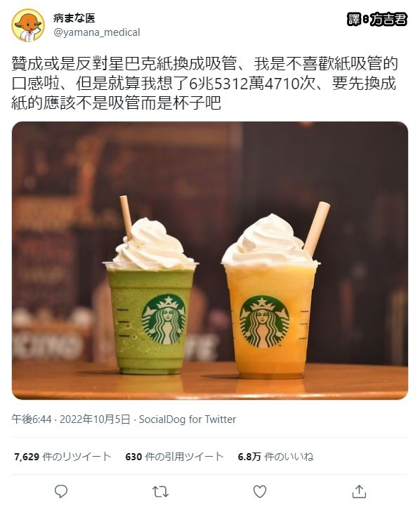The height and width of the screenshot is (508, 420).
Task: Open the @yamana_medical handle link
Action: [96, 32]
